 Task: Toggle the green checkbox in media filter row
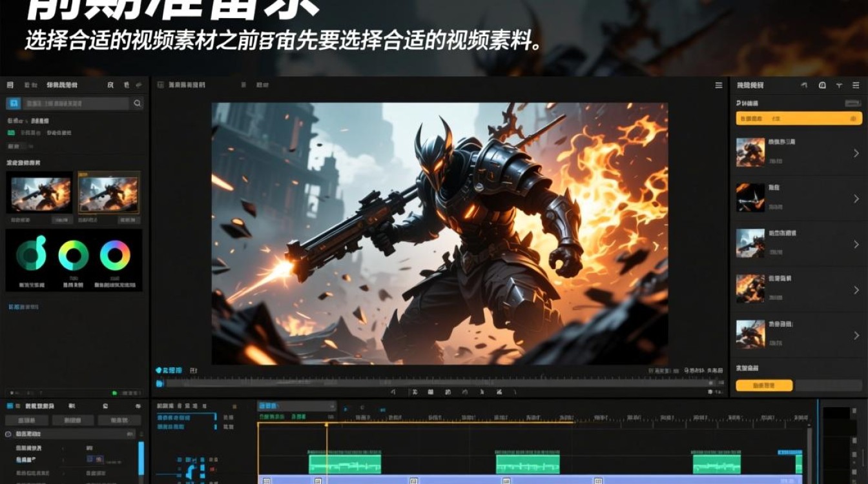(11, 132)
